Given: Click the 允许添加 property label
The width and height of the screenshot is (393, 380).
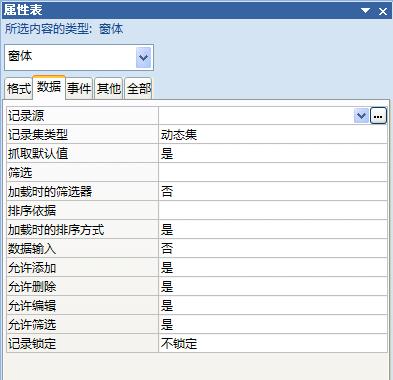Looking at the screenshot, I should pos(32,268).
